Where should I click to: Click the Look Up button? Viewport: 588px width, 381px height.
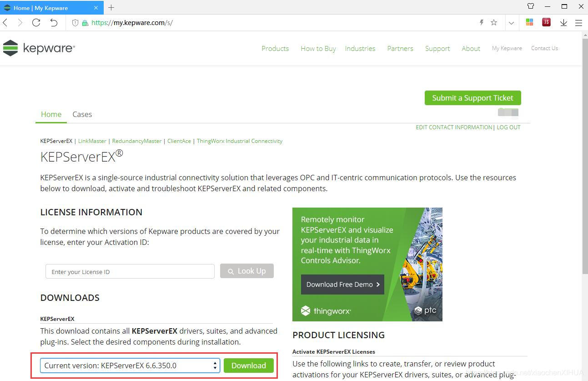(x=247, y=271)
